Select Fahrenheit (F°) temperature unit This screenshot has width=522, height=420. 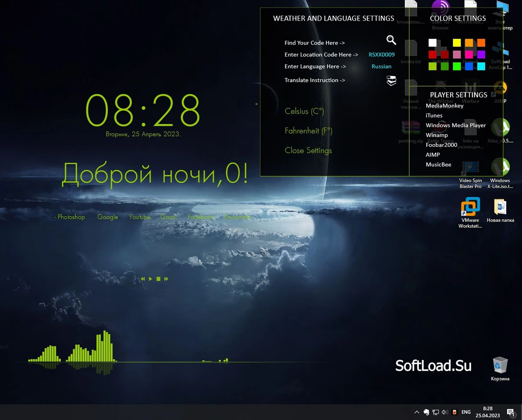[x=308, y=131]
